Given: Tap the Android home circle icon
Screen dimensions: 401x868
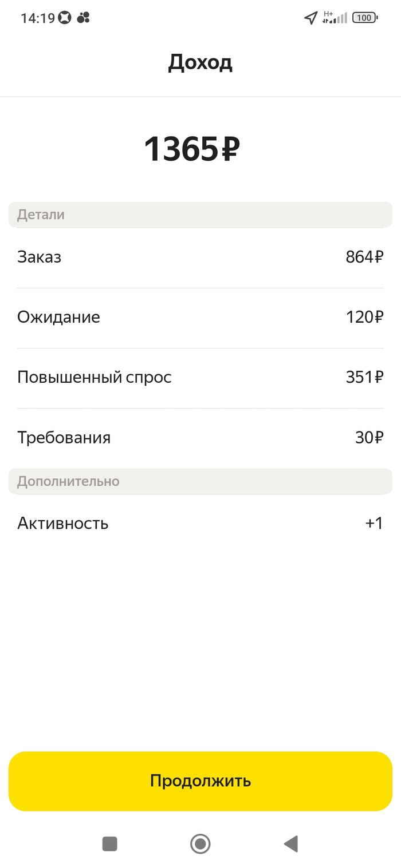Looking at the screenshot, I should (x=200, y=843).
